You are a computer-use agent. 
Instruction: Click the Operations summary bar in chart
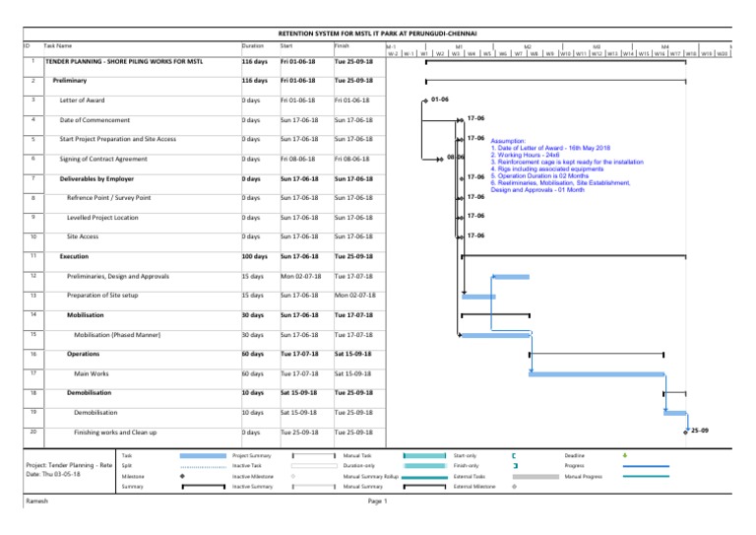tap(597, 355)
